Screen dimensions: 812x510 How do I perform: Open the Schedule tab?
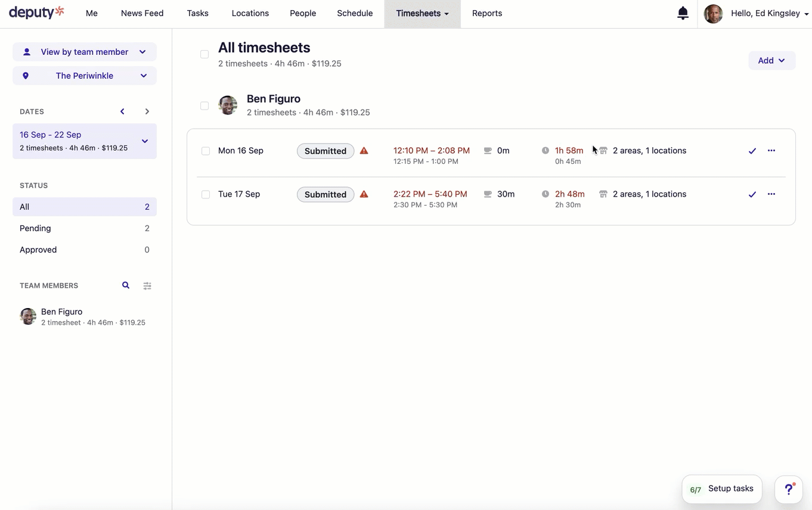coord(355,13)
